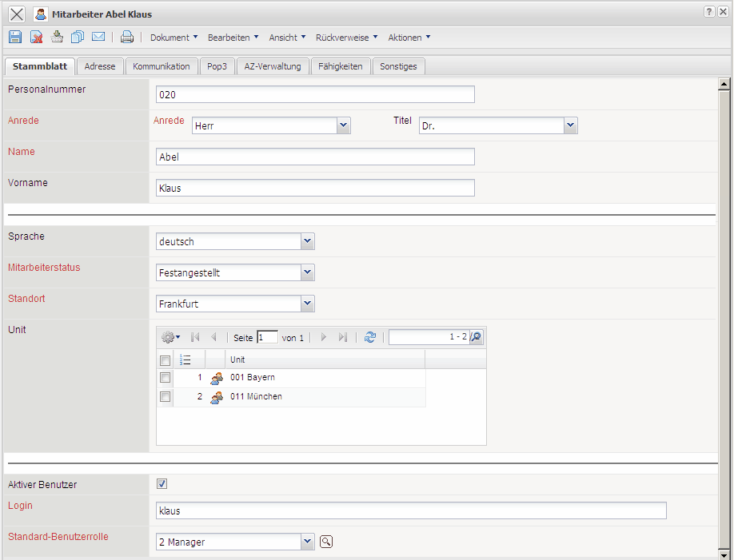734x560 pixels.
Task: Open the AZ-Verwaltung tab
Action: (x=273, y=66)
